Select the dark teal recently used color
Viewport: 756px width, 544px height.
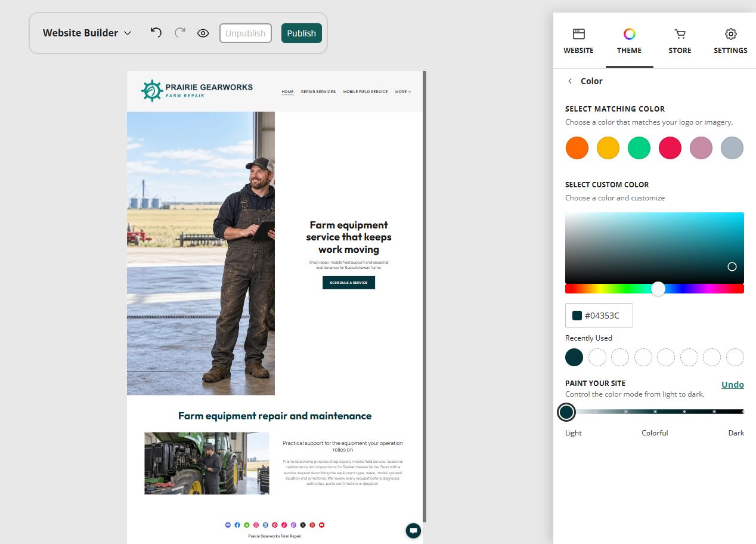point(574,357)
